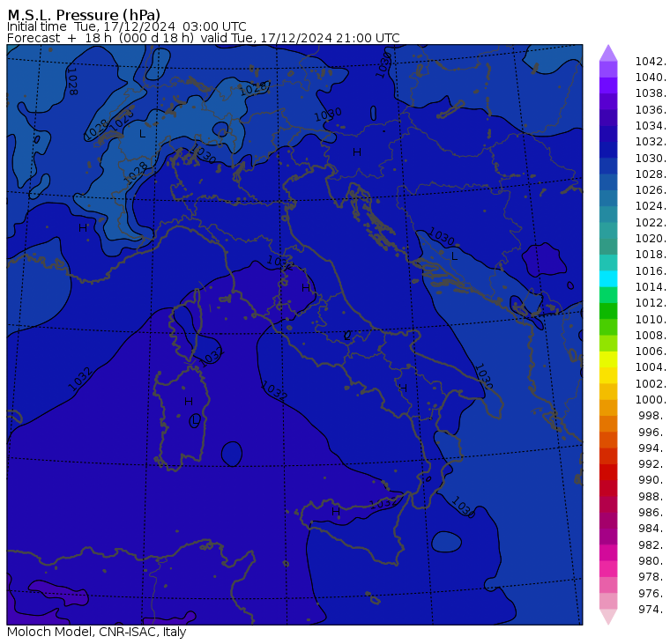
Task: Click the 'L' marker along the Croatian coast
Action: tap(454, 256)
